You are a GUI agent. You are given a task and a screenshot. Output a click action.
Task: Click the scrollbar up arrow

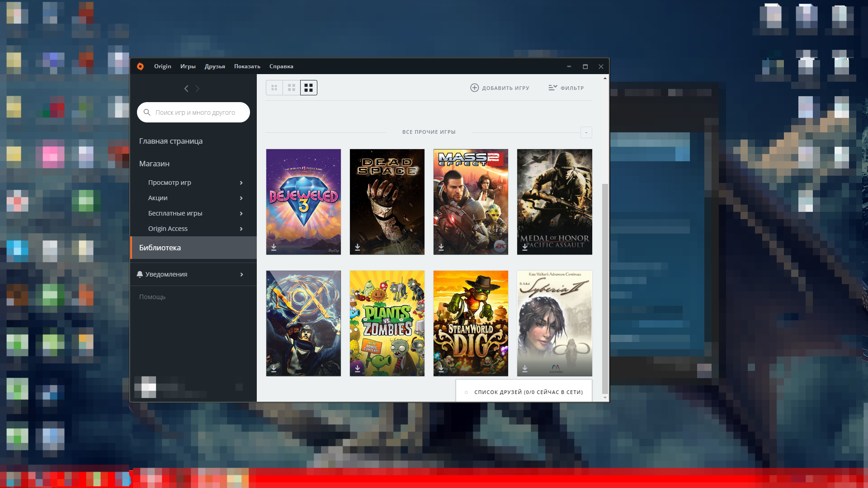tap(605, 78)
